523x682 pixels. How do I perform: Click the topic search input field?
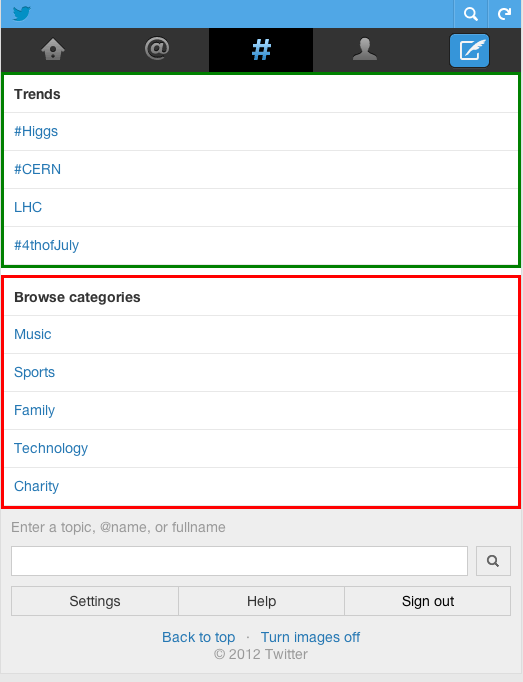(239, 561)
